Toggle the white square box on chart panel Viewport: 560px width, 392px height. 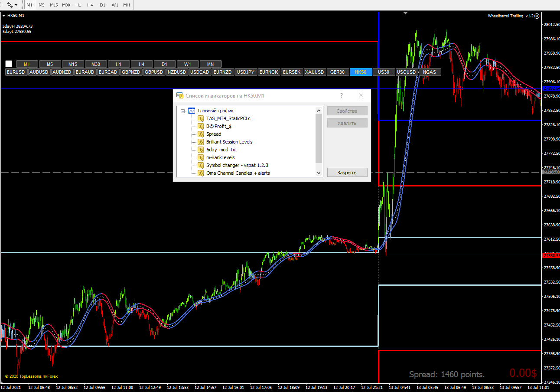point(9,64)
